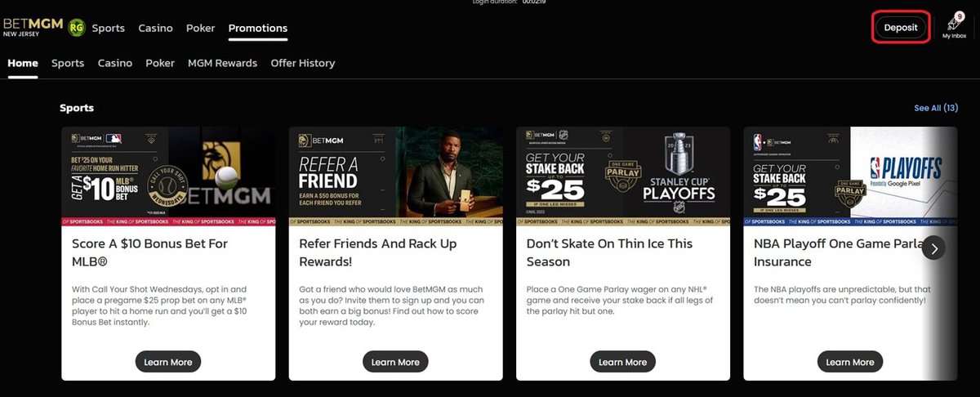Screen dimensions: 980x397
Task: Click the green RG responsible gaming badge
Action: pyautogui.click(x=77, y=28)
